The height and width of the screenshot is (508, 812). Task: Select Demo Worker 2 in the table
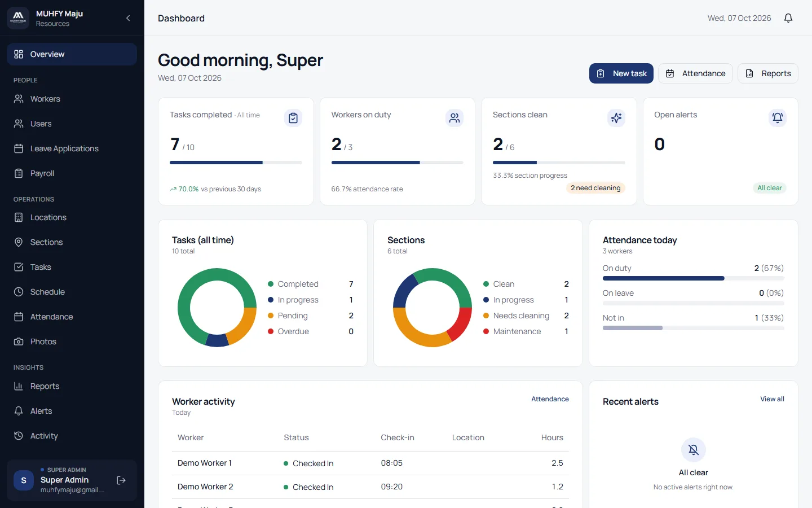pos(205,487)
